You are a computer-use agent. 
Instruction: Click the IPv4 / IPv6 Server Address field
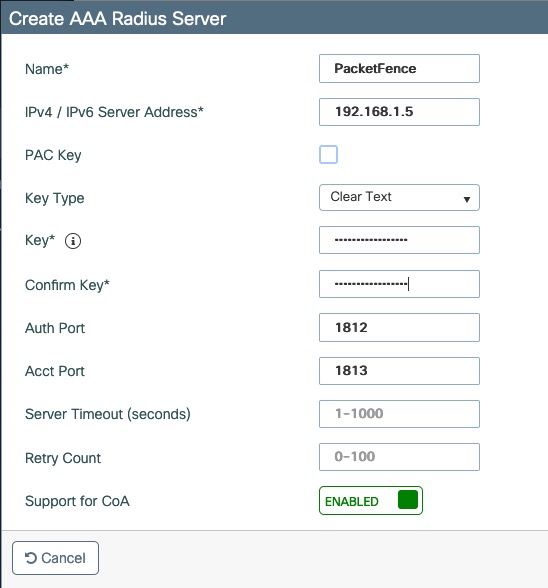(x=399, y=112)
